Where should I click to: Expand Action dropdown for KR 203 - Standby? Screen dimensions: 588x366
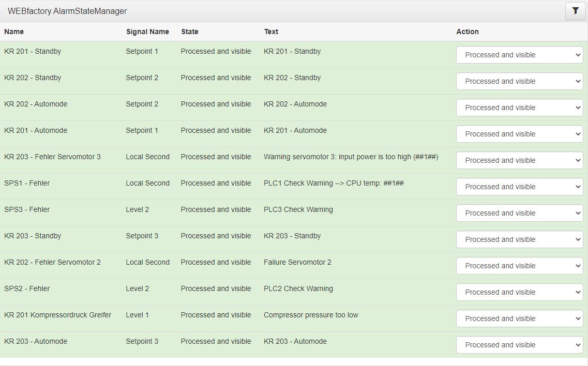pyautogui.click(x=519, y=239)
